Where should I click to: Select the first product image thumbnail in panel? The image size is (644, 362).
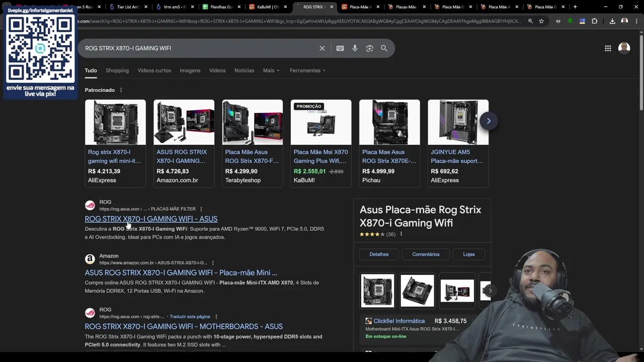click(378, 291)
